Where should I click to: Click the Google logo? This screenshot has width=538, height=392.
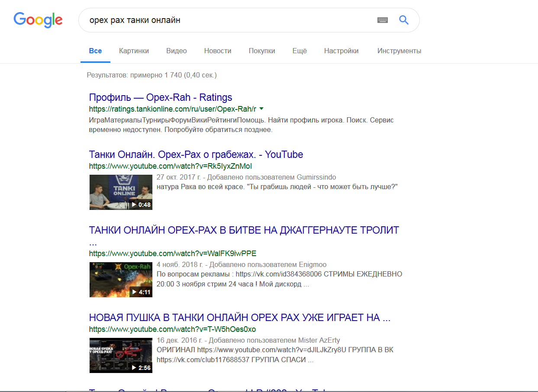(x=38, y=20)
